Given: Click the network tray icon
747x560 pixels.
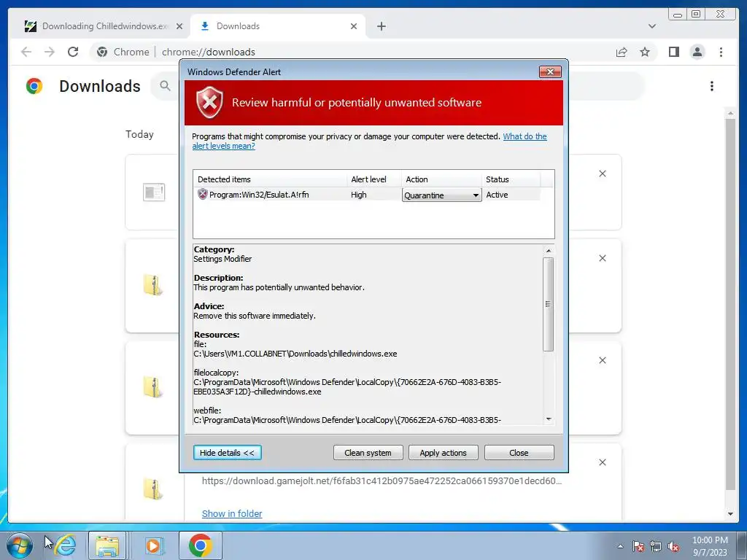Looking at the screenshot, I should pyautogui.click(x=656, y=546).
